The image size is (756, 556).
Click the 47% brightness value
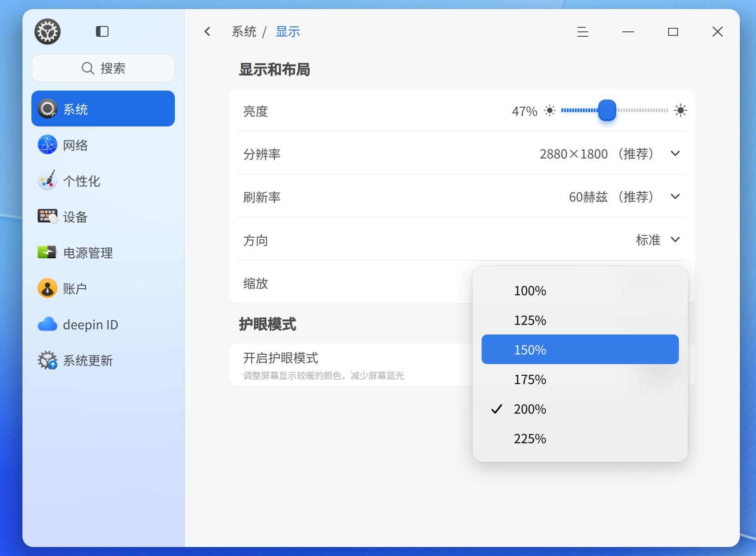click(x=525, y=111)
